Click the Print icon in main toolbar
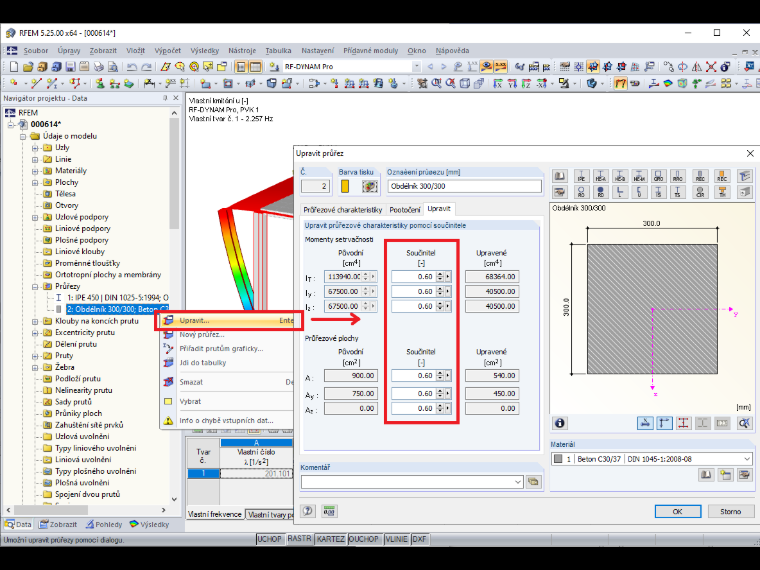Screen dimensions: 760x570 coord(98,67)
